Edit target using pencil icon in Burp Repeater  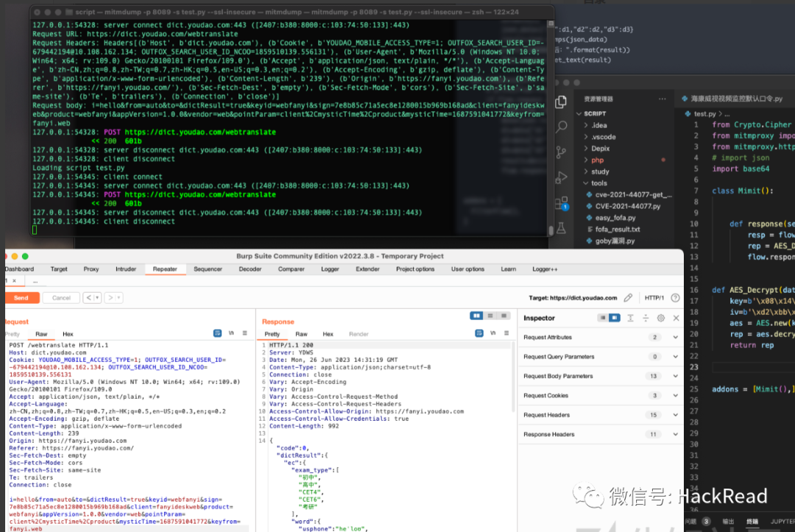628,298
